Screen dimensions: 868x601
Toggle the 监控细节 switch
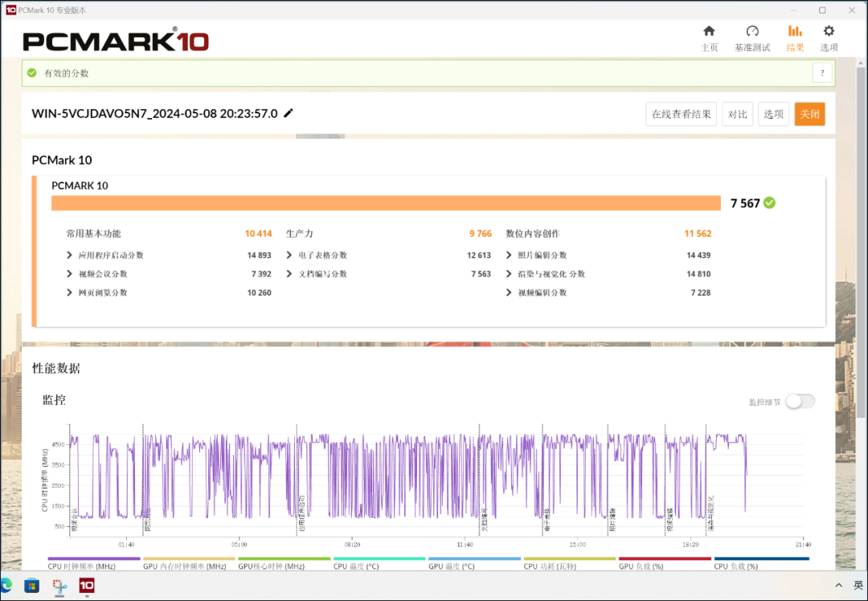800,402
